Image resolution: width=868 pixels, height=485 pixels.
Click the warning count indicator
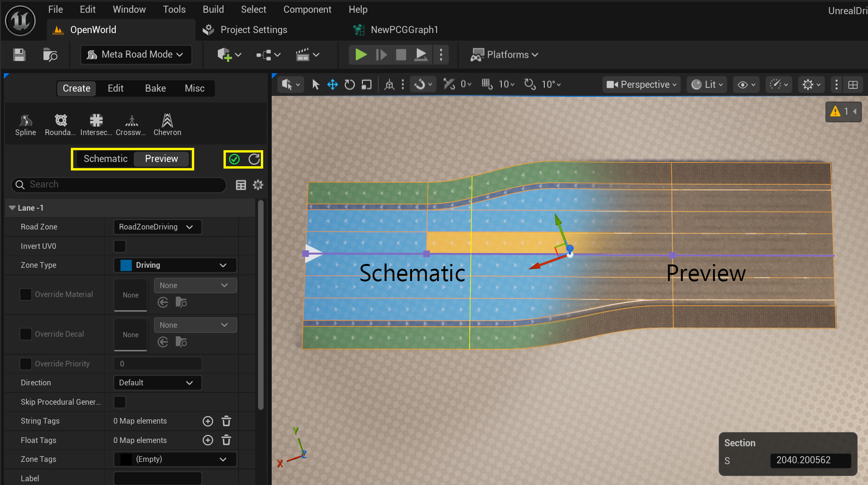point(843,112)
